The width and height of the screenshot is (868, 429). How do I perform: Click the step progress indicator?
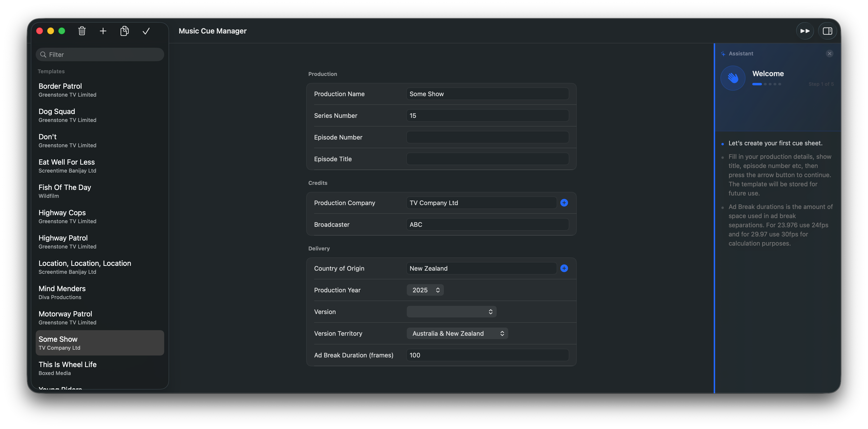coord(767,84)
